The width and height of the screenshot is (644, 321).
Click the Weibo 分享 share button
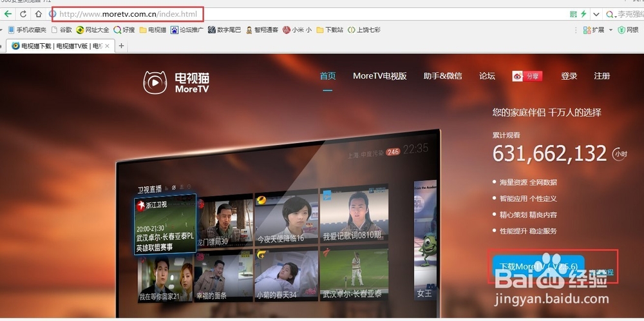click(527, 76)
